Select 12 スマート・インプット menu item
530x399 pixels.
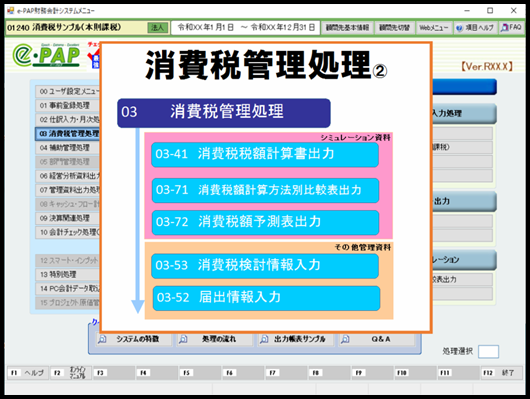(x=68, y=260)
